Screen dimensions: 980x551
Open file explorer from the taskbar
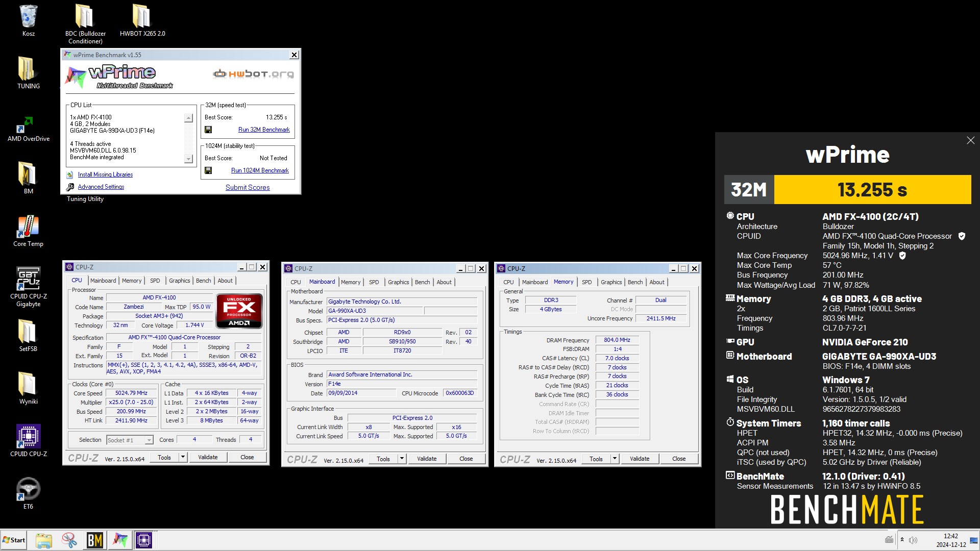pos(44,540)
